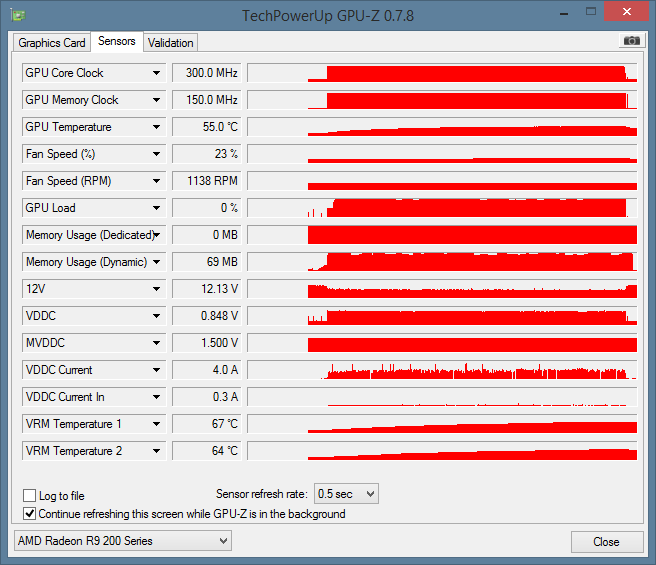
Task: Click the 300.0 MHz core clock value
Action: [x=207, y=73]
